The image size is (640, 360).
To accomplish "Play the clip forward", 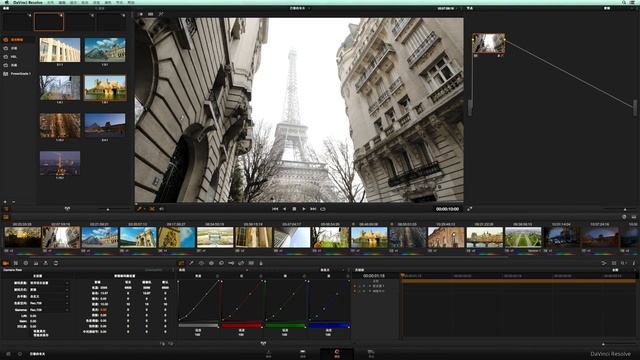I will (304, 209).
